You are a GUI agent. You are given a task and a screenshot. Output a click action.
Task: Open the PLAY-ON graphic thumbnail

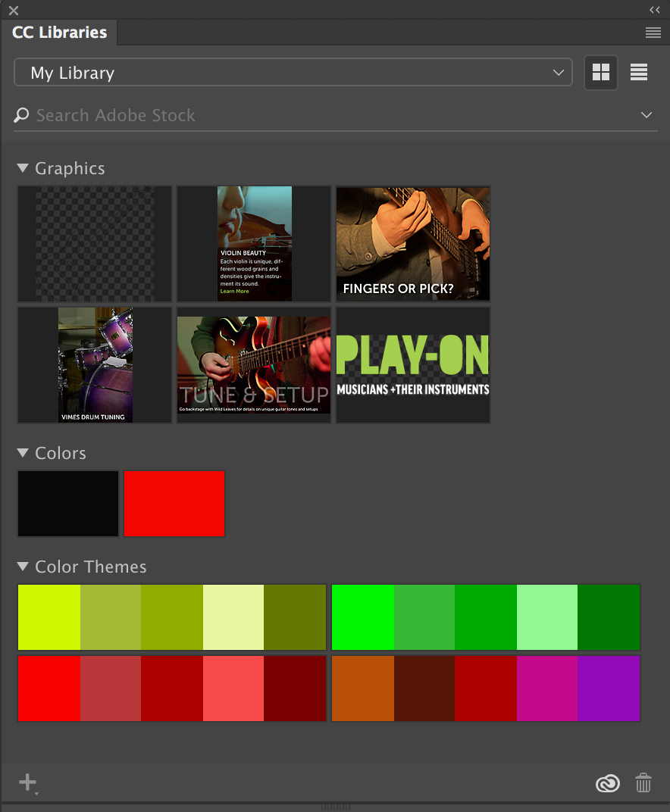point(412,364)
